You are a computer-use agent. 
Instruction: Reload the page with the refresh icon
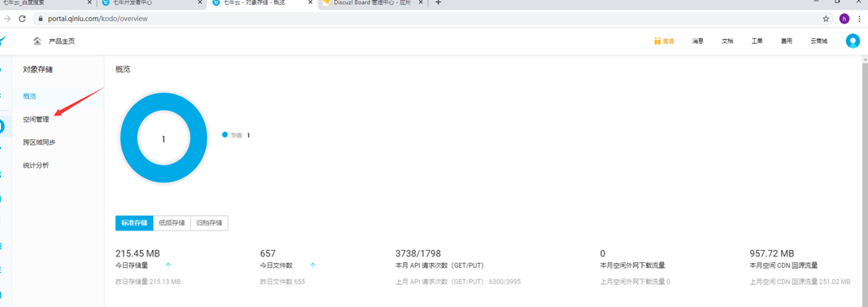tap(22, 18)
